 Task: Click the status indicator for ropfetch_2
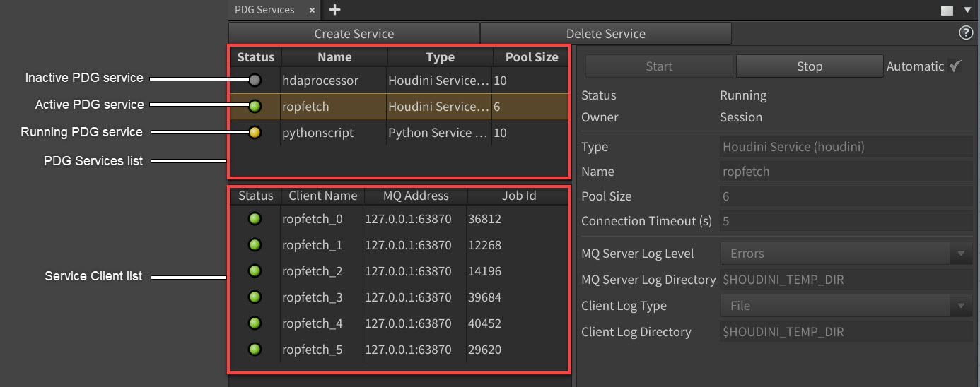pos(255,271)
